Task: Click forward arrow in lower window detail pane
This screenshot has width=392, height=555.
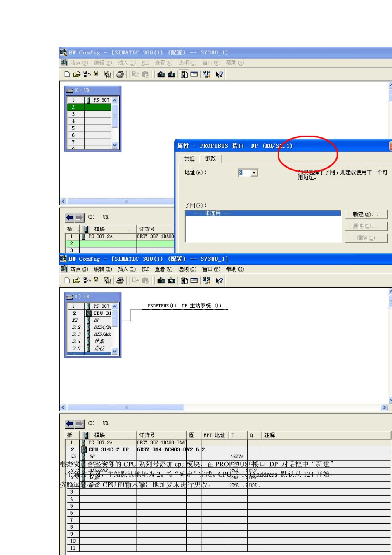Action: [x=79, y=424]
